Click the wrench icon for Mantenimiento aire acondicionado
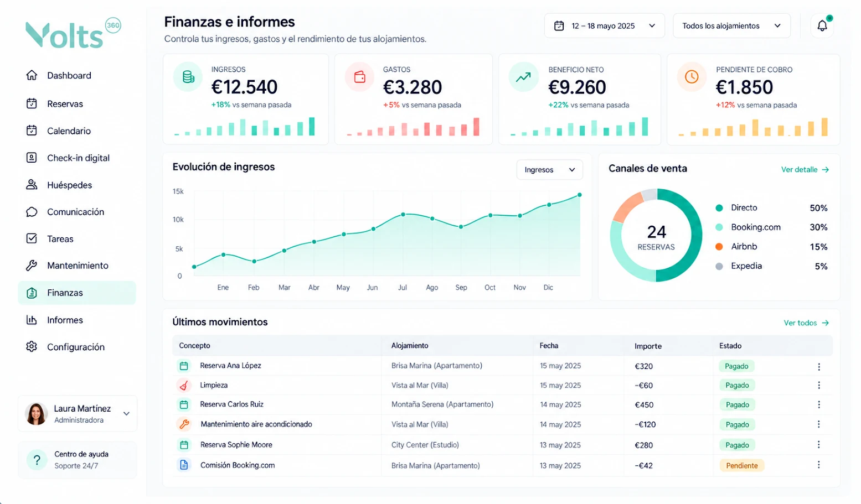Viewport: 861px width, 504px height. (x=184, y=424)
